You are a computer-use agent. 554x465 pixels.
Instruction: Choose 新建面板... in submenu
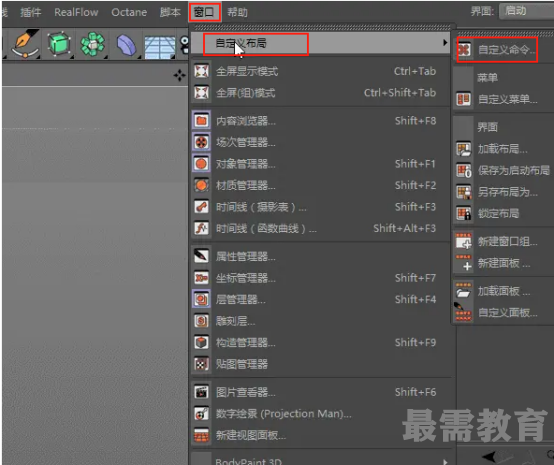pos(504,263)
